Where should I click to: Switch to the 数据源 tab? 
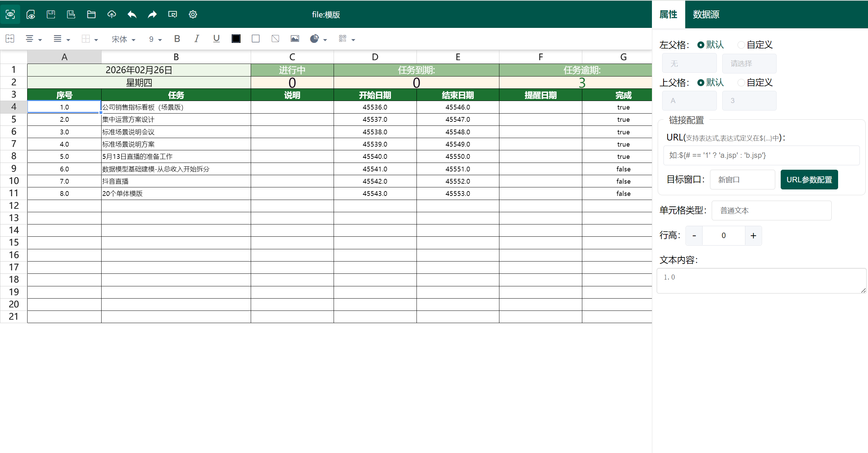coord(706,14)
